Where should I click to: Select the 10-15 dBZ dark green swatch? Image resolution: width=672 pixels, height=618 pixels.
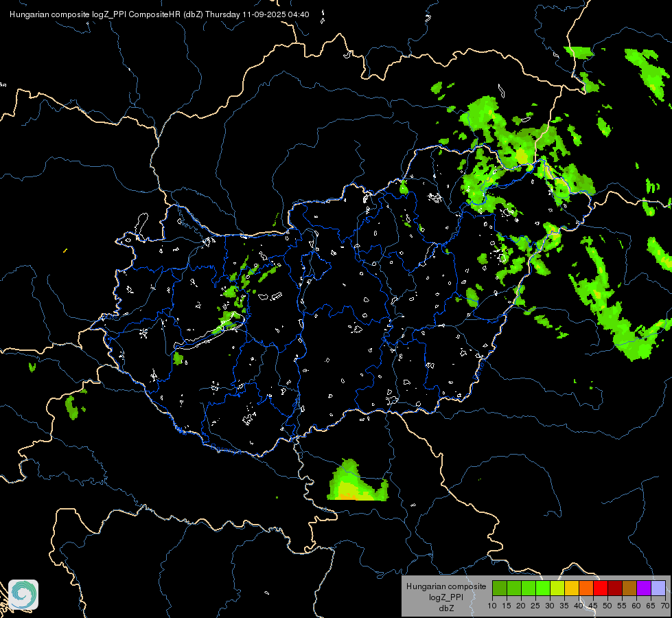coord(499,588)
